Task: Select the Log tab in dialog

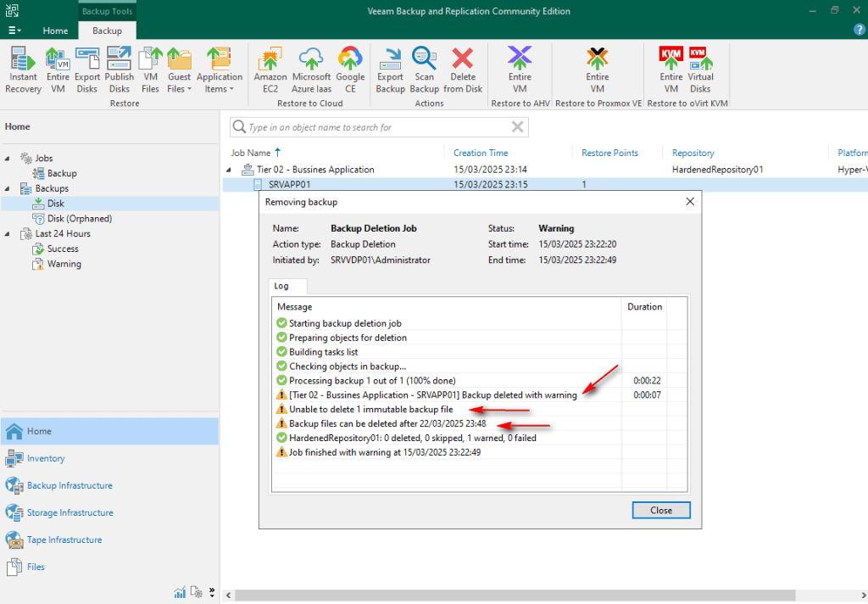Action: [281, 287]
